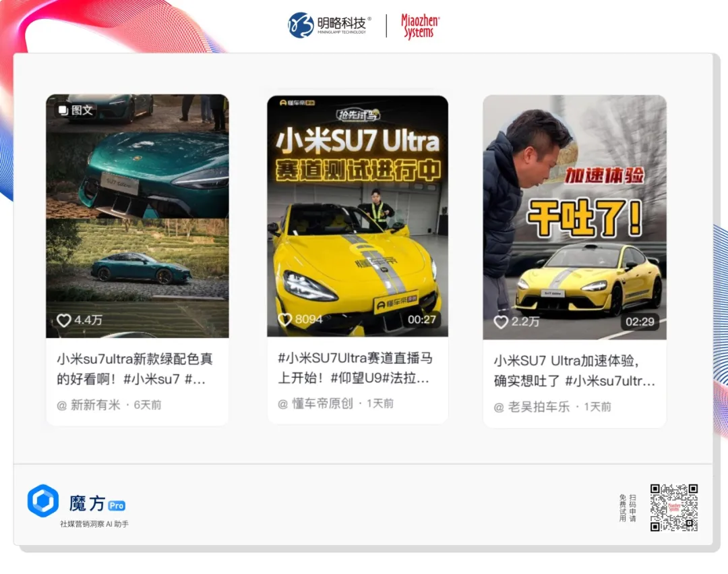Viewport: 728px width, 574px height.
Task: Open the green SU7 Ultra photo thumbnail
Action: coord(138,216)
